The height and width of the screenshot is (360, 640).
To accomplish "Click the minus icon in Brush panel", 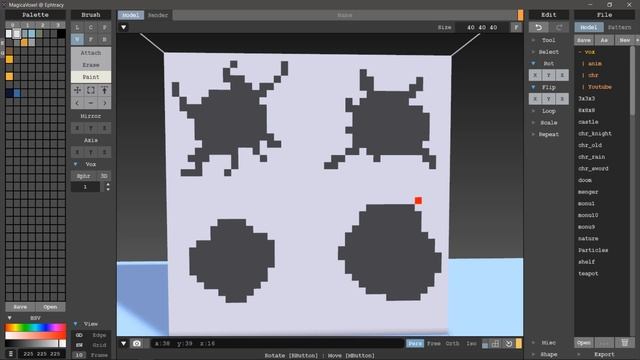I will coord(91,103).
